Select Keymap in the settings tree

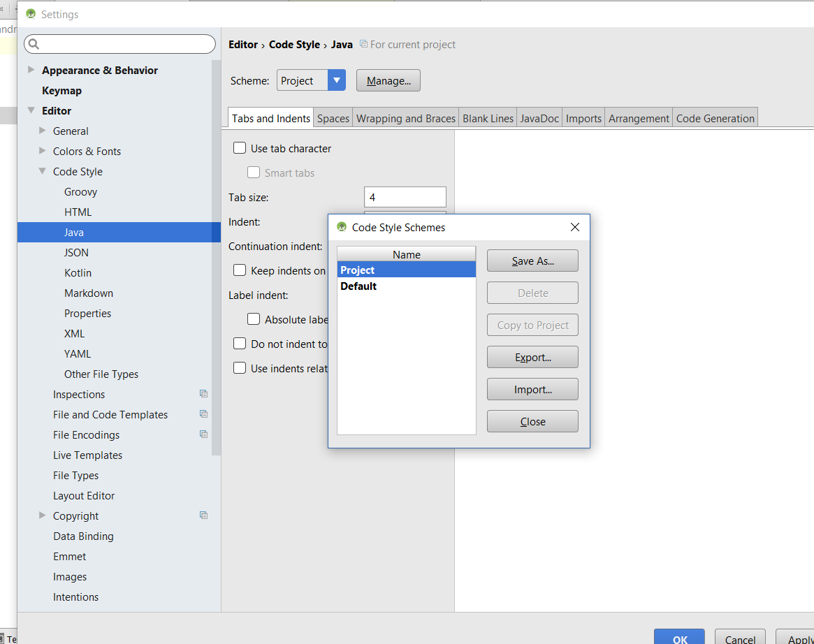click(61, 90)
